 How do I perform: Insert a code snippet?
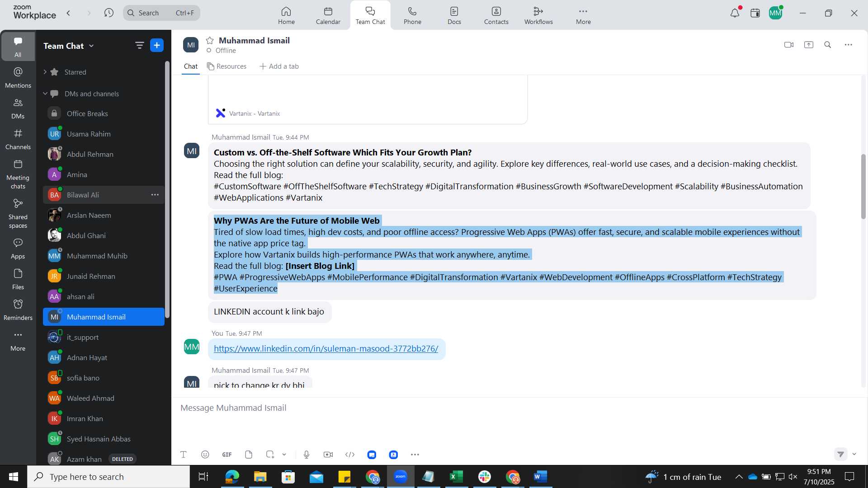coord(350,455)
